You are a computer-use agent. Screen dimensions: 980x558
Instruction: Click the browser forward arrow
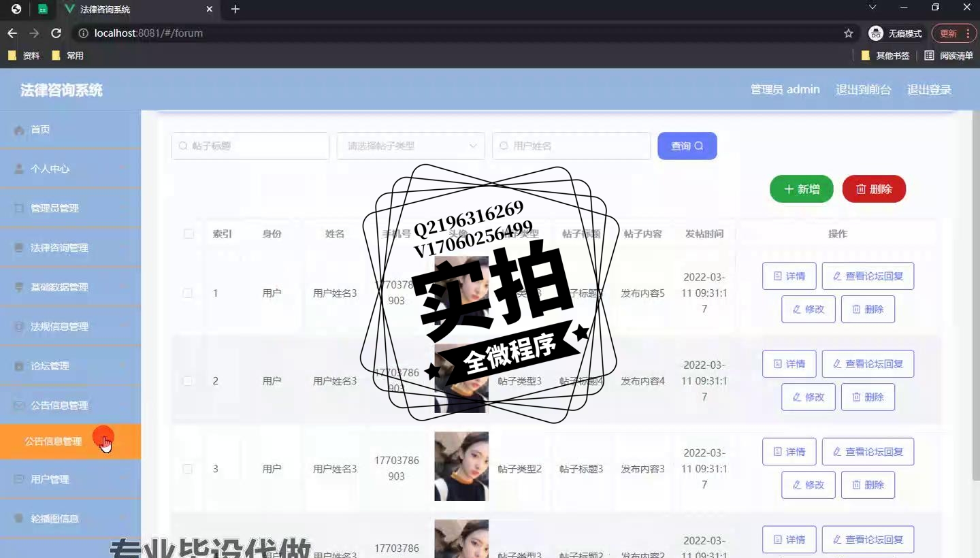pyautogui.click(x=34, y=33)
